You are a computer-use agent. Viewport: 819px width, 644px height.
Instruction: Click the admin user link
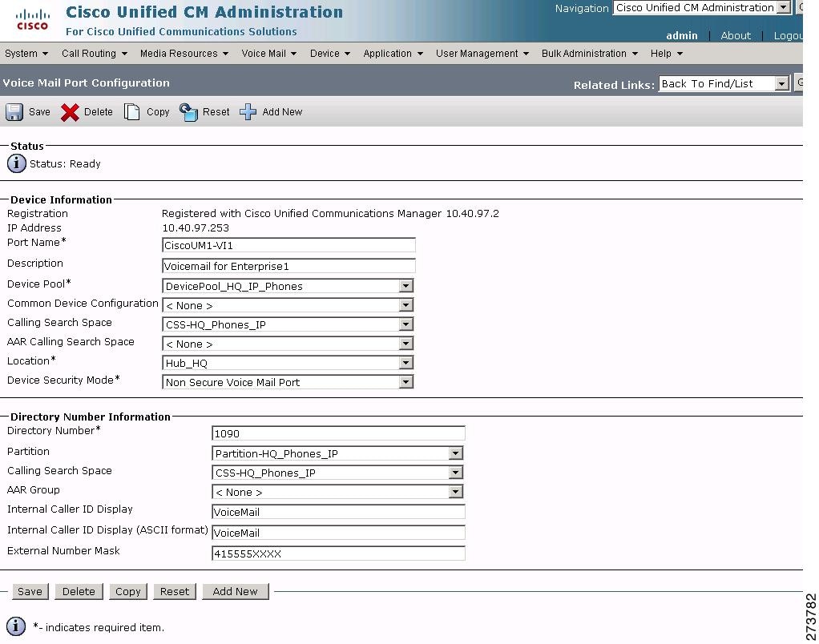[682, 35]
